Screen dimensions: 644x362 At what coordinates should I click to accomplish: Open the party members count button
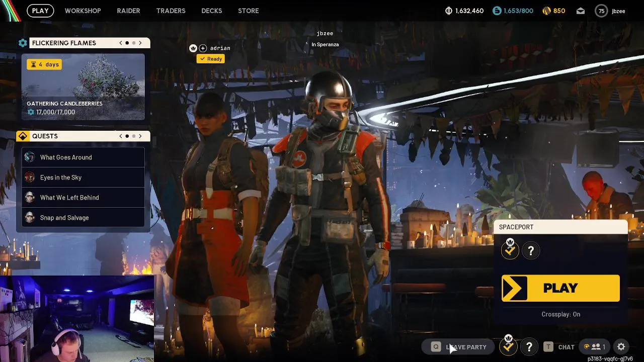click(595, 346)
